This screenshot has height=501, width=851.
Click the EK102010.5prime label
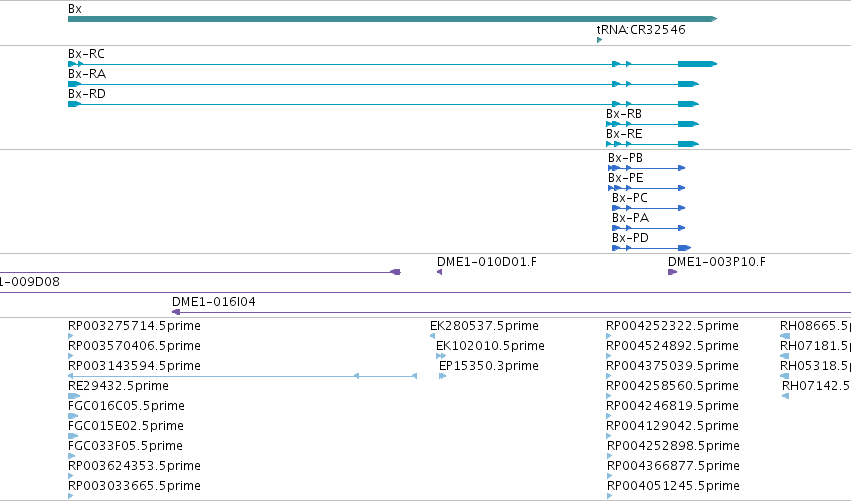pyautogui.click(x=490, y=346)
